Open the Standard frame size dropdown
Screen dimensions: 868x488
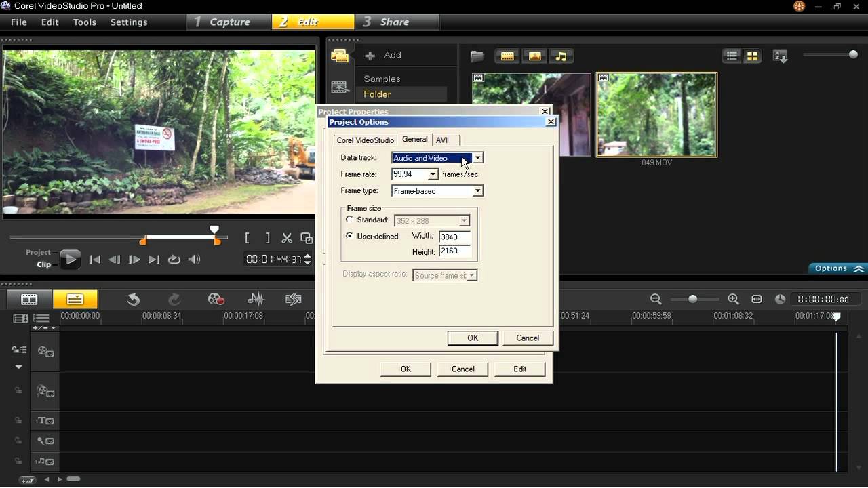[x=464, y=221]
